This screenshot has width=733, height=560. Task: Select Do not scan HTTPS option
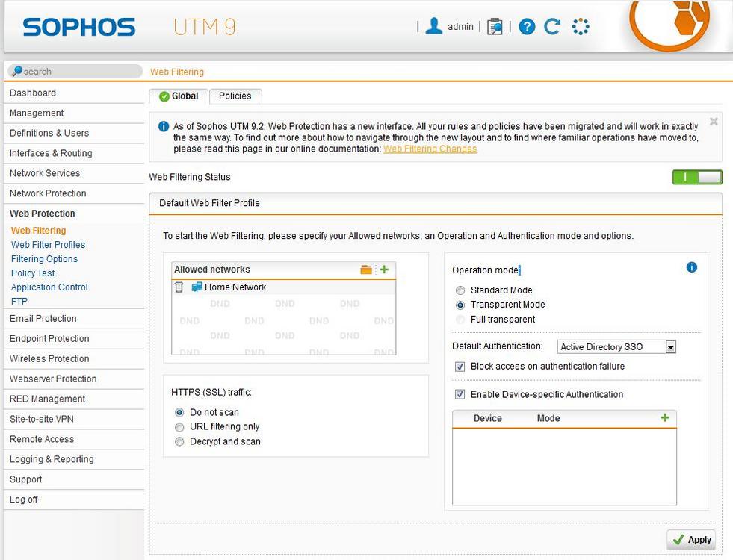coord(179,413)
